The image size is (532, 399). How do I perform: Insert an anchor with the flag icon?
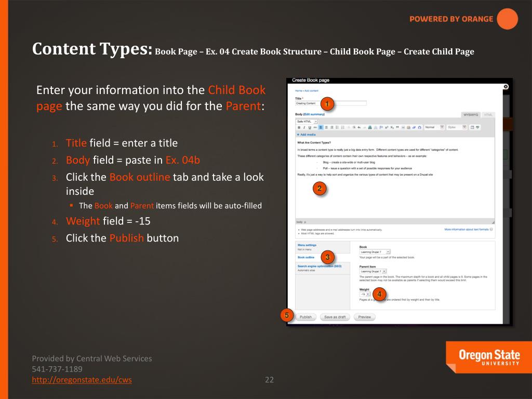click(x=381, y=128)
